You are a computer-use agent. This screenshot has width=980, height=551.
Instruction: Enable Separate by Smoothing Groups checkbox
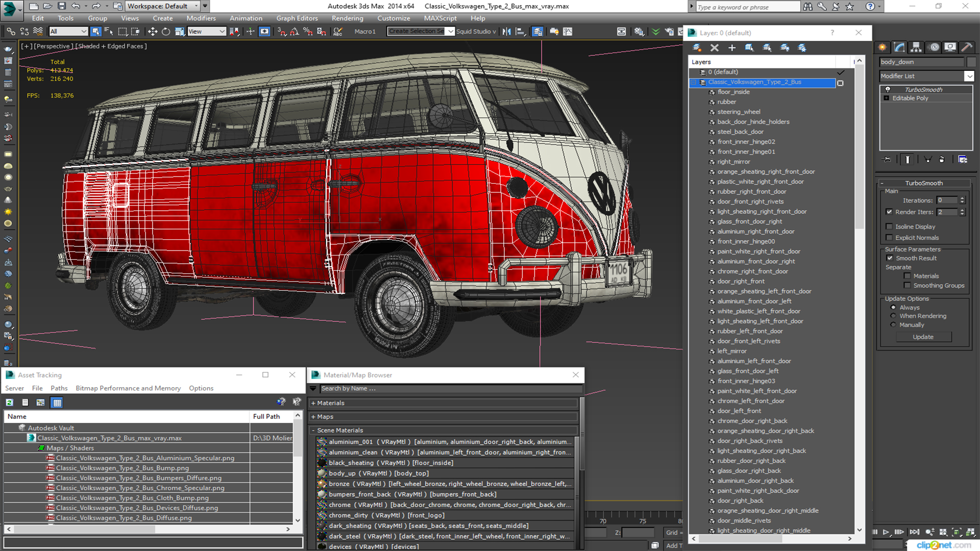click(x=907, y=286)
